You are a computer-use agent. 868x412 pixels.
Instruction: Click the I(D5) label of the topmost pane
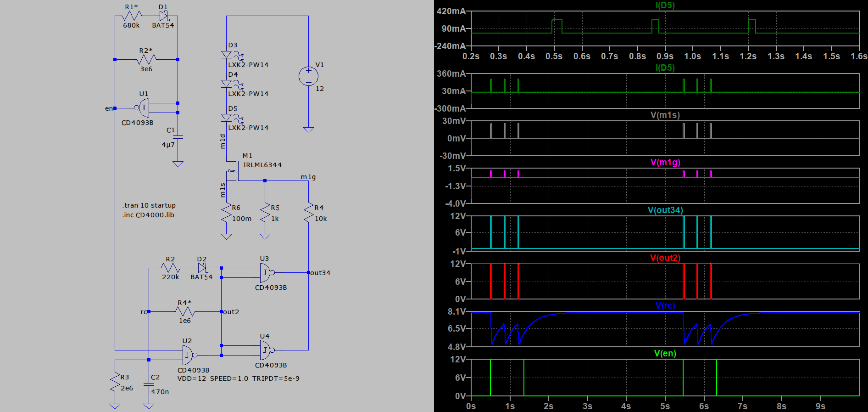point(665,5)
